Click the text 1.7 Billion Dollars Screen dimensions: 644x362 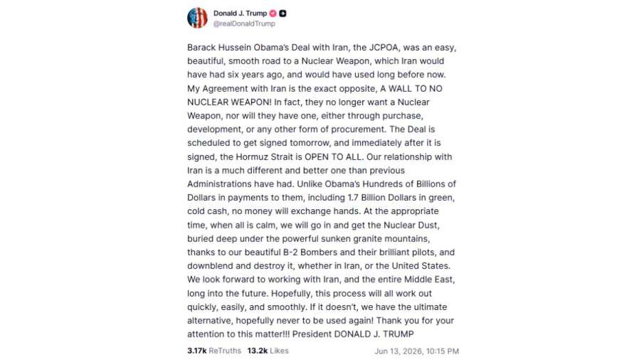coord(381,198)
